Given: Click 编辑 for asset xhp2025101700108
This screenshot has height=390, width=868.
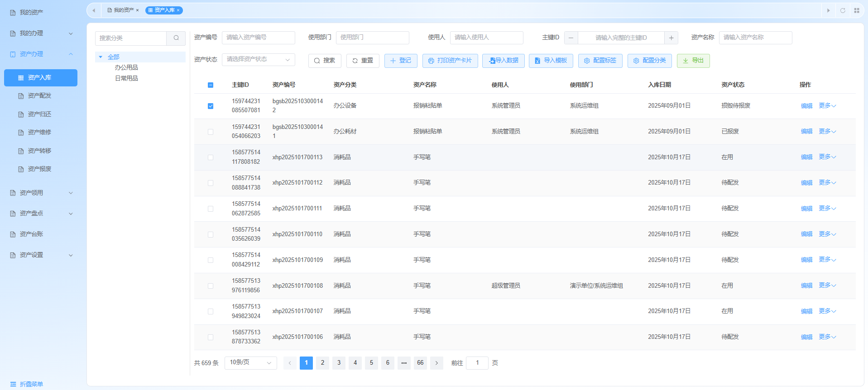Looking at the screenshot, I should [x=806, y=286].
